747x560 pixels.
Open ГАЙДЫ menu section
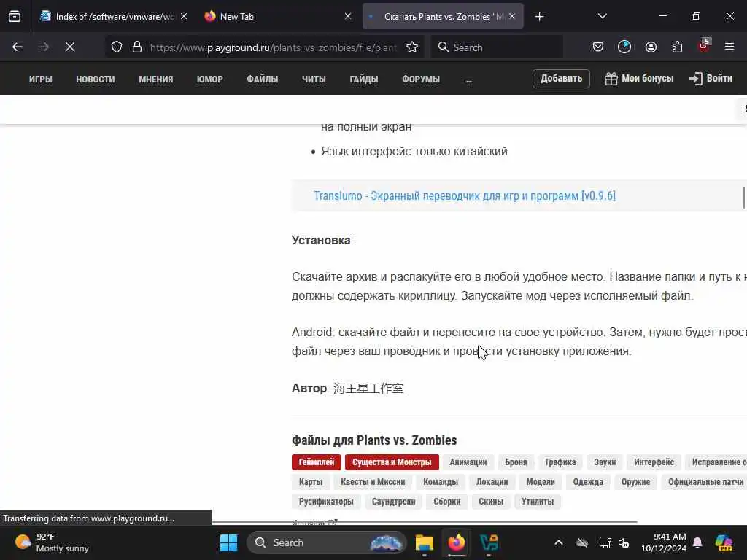pos(364,79)
